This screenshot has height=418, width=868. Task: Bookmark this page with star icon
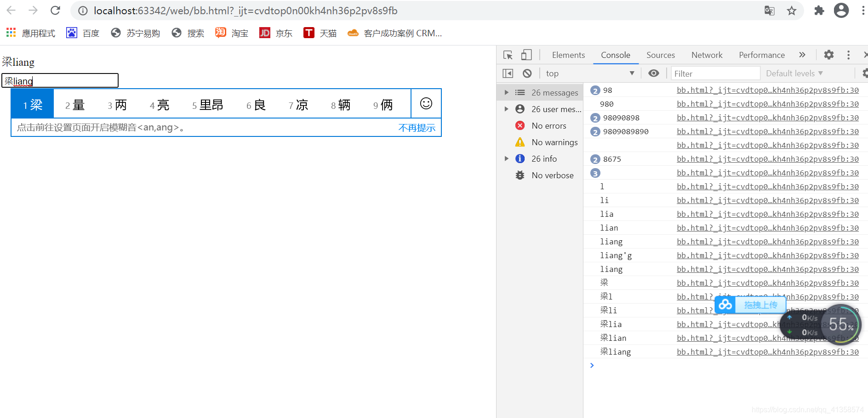click(x=791, y=11)
